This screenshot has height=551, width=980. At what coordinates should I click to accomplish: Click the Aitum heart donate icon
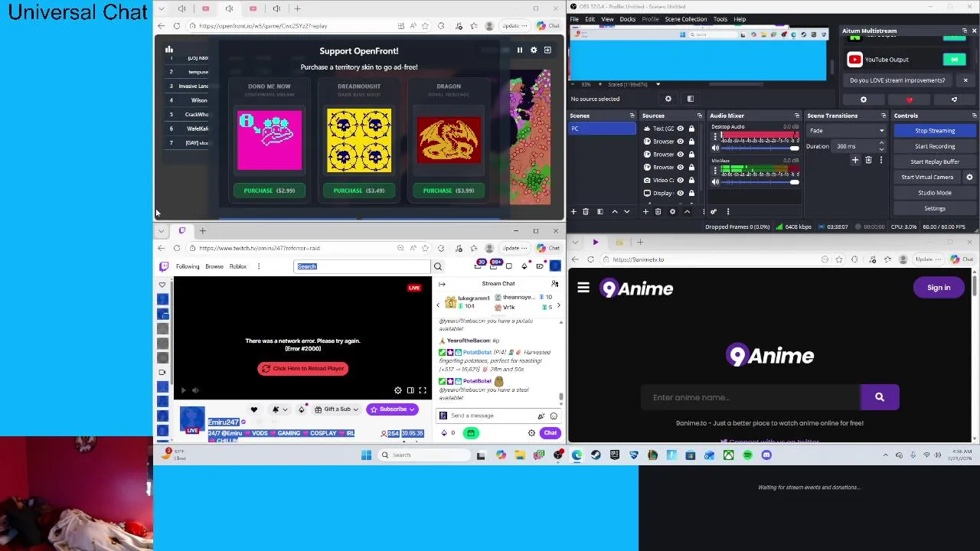click(x=909, y=99)
